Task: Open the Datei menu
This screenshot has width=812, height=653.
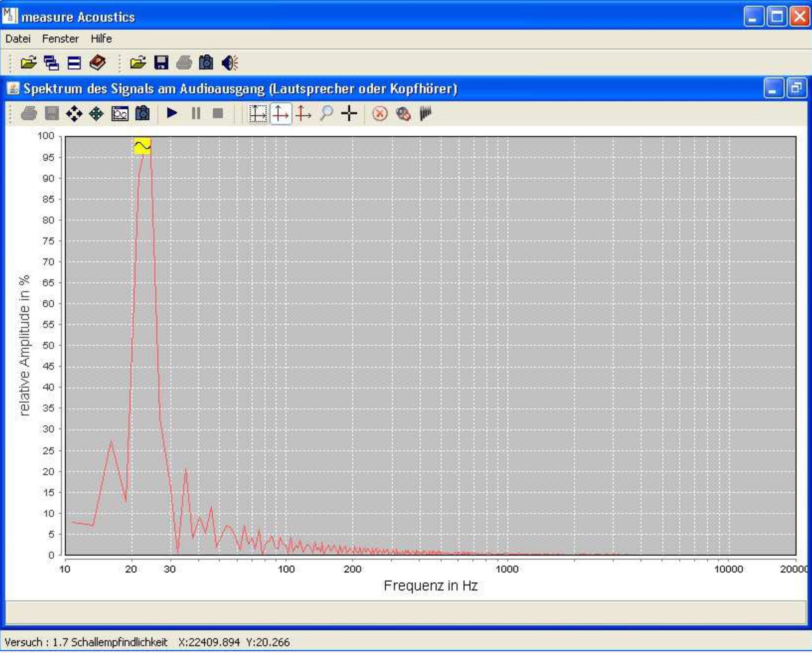Action: pos(18,39)
